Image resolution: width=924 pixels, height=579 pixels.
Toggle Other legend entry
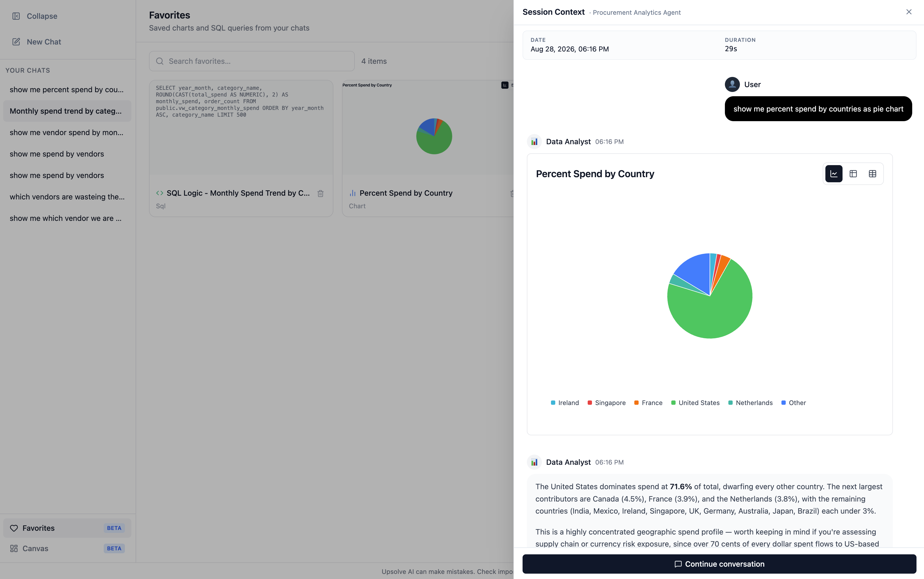(793, 403)
